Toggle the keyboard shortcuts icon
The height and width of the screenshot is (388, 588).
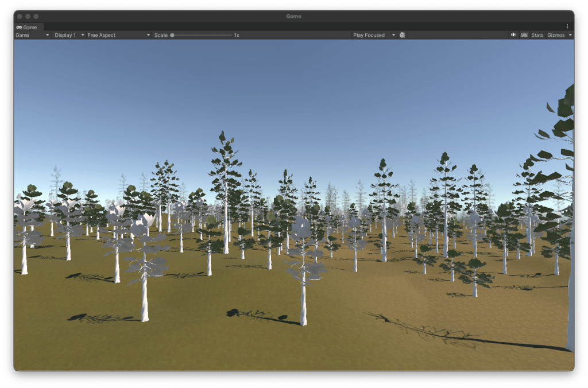coord(524,35)
